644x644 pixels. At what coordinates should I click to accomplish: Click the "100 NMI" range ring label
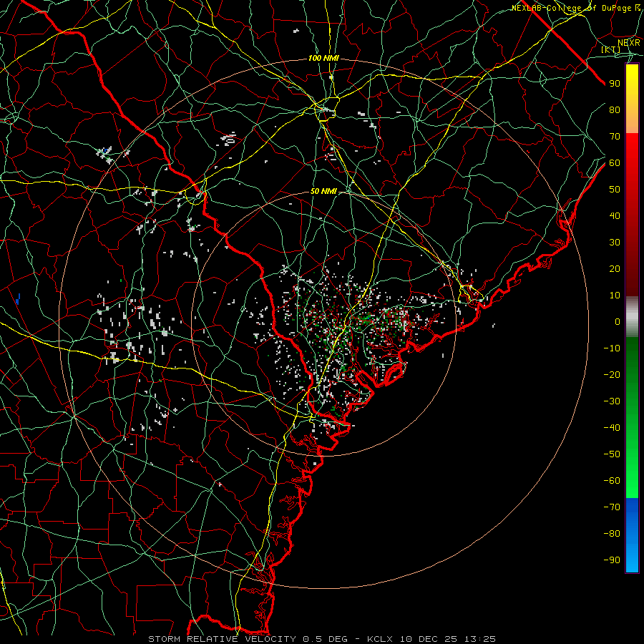[x=323, y=59]
